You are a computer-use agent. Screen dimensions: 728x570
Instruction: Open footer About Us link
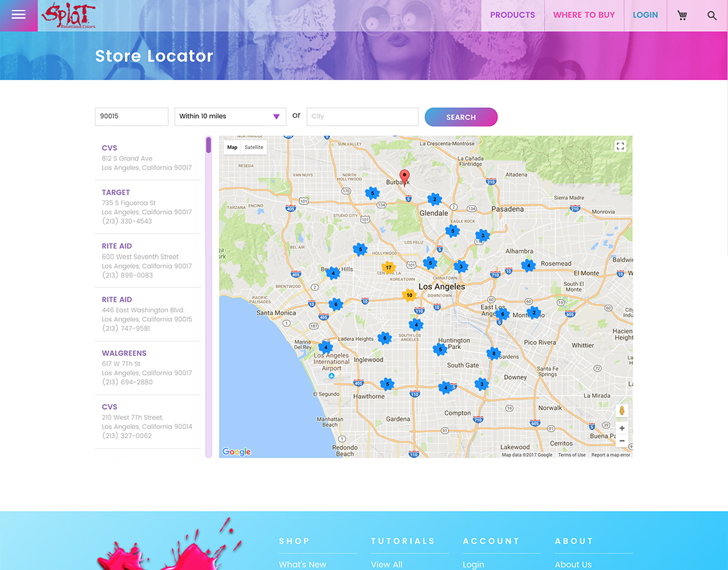(x=573, y=565)
